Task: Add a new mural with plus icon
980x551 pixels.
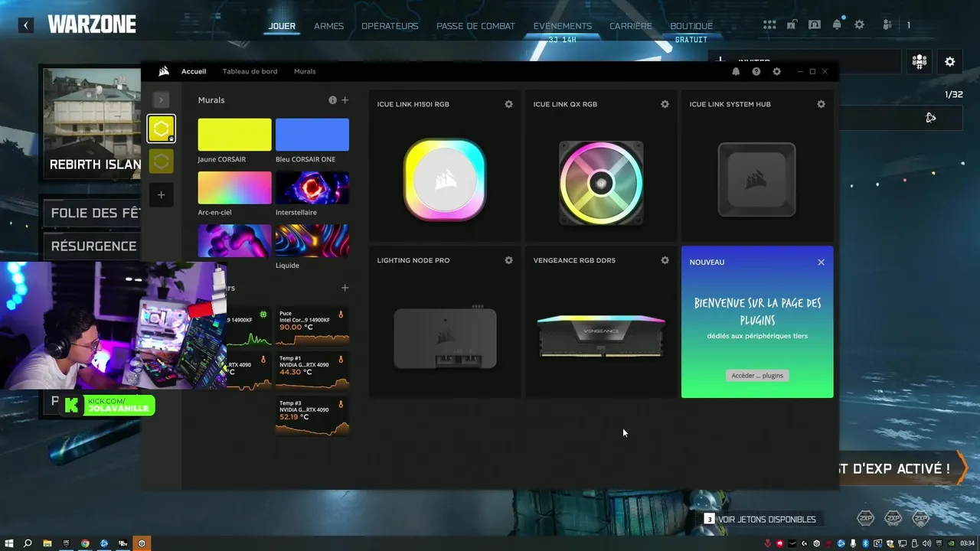Action: point(345,100)
